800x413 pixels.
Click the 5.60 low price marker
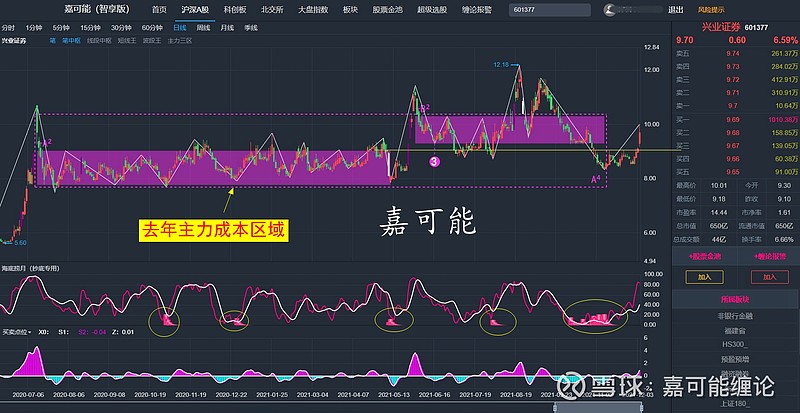20,243
